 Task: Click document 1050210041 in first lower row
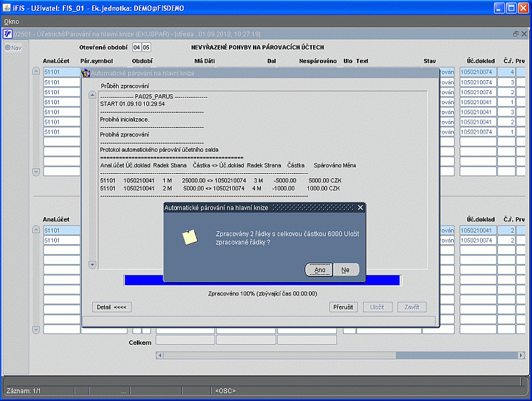pos(479,231)
